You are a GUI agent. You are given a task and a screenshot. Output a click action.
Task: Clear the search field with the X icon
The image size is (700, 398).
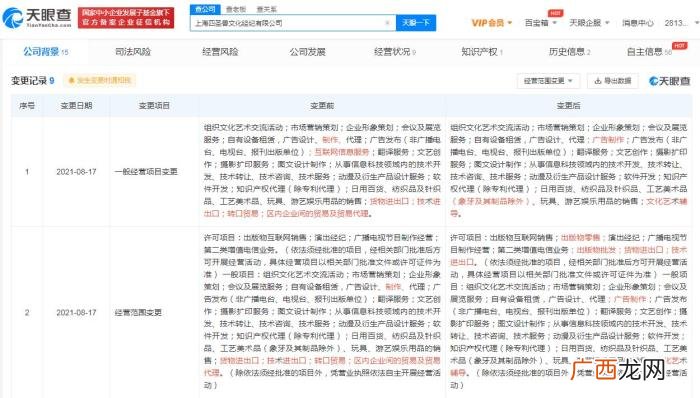tap(388, 23)
